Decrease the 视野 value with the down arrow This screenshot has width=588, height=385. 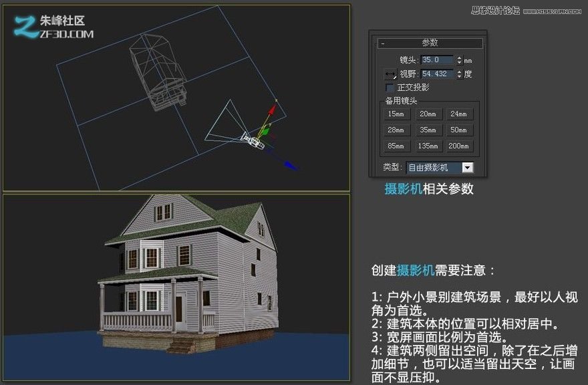[458, 76]
